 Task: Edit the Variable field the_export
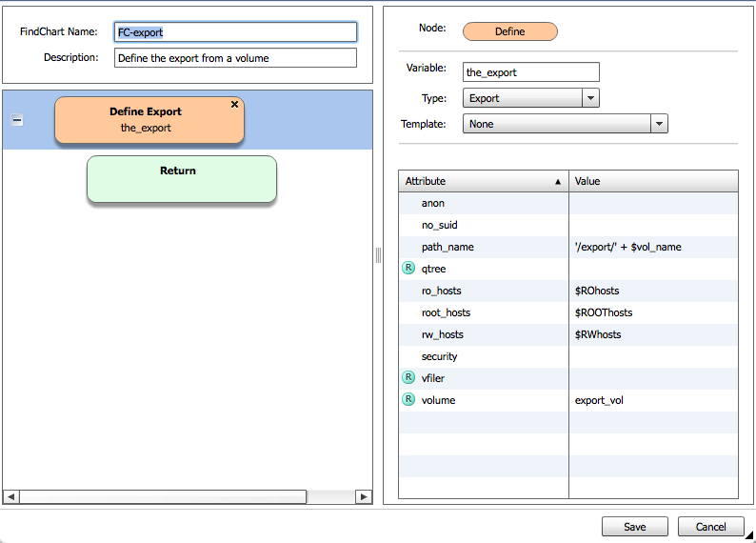point(531,72)
